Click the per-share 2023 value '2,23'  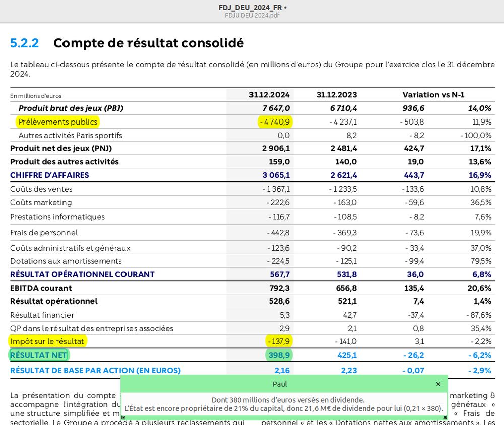(349, 371)
